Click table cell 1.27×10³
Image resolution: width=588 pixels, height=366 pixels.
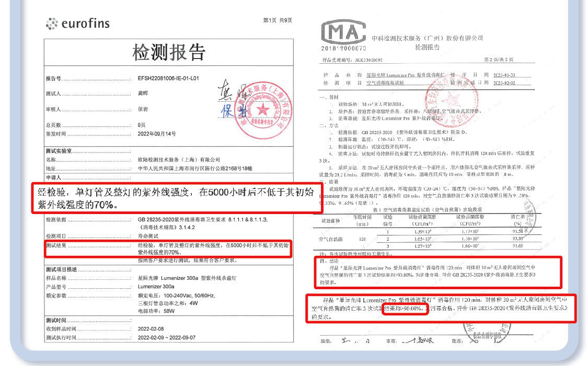pos(423,246)
